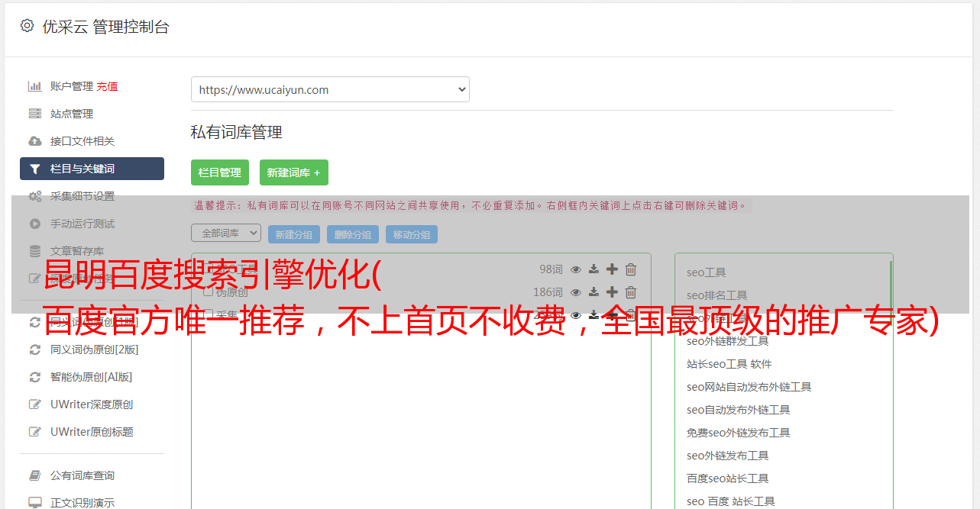Delete the 98词 word library
The width and height of the screenshot is (980, 509).
click(x=631, y=269)
